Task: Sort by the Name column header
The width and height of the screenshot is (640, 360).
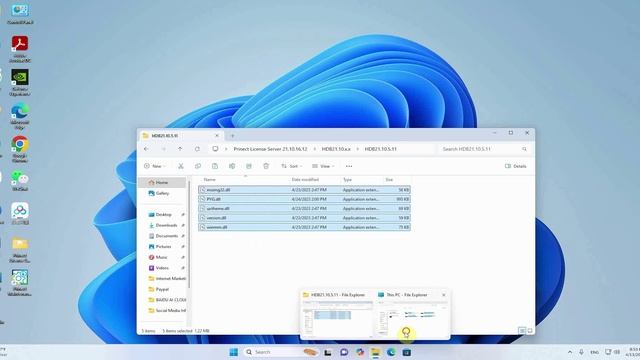Action: pyautogui.click(x=209, y=180)
